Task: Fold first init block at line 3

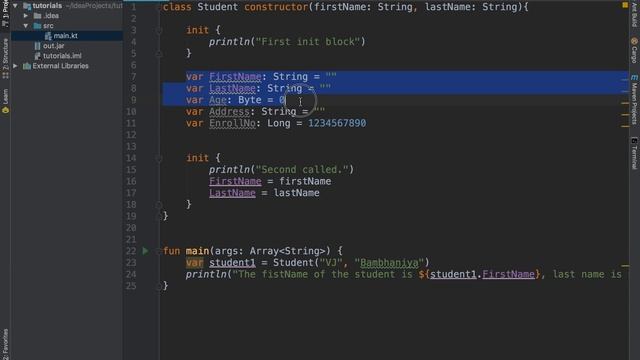Action: 159,30
